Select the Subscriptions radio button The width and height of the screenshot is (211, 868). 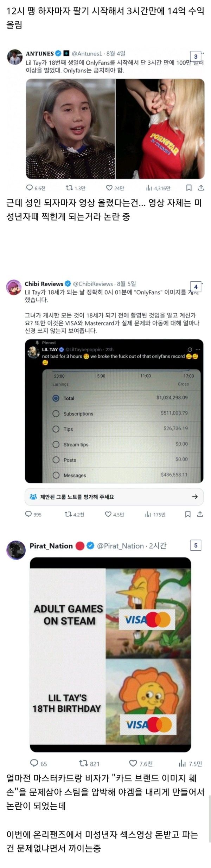56,413
